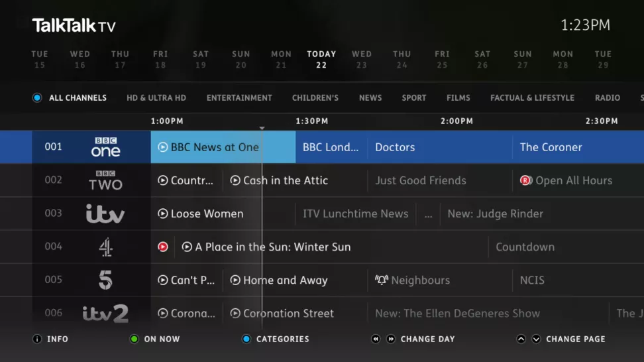Image resolution: width=644 pixels, height=362 pixels.
Task: Go to Tuesday 29 in the day bar
Action: click(604, 60)
